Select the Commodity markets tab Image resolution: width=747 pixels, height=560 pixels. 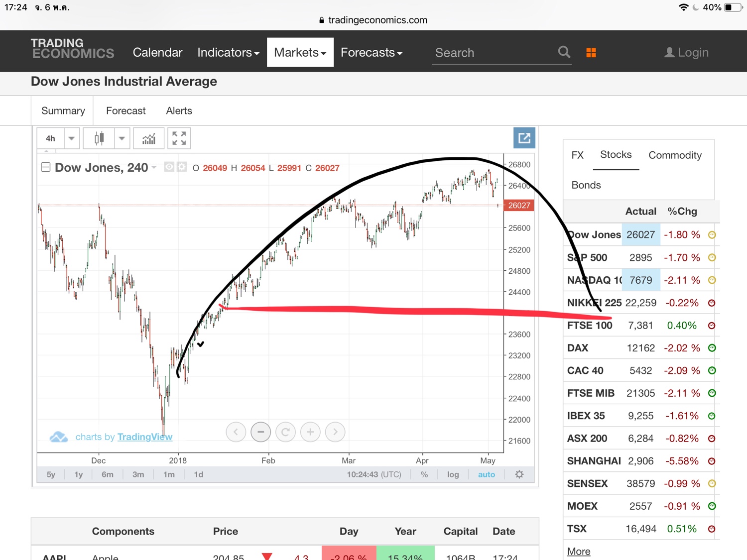tap(675, 155)
